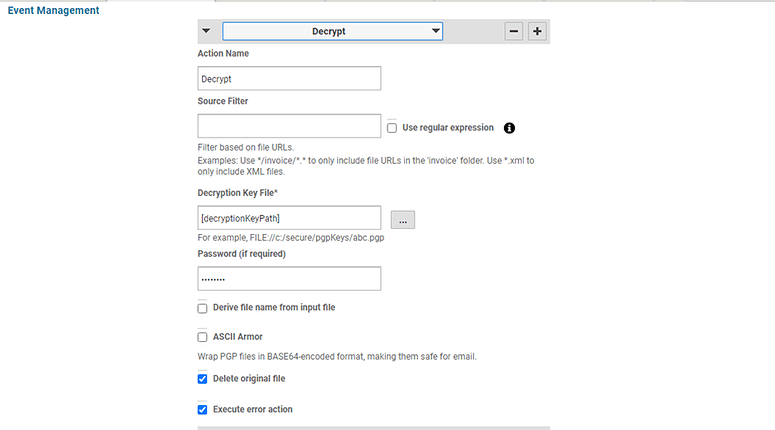This screenshot has height=430, width=775.
Task: Collapse the Decrypt action panel triangle
Action: pyautogui.click(x=206, y=31)
